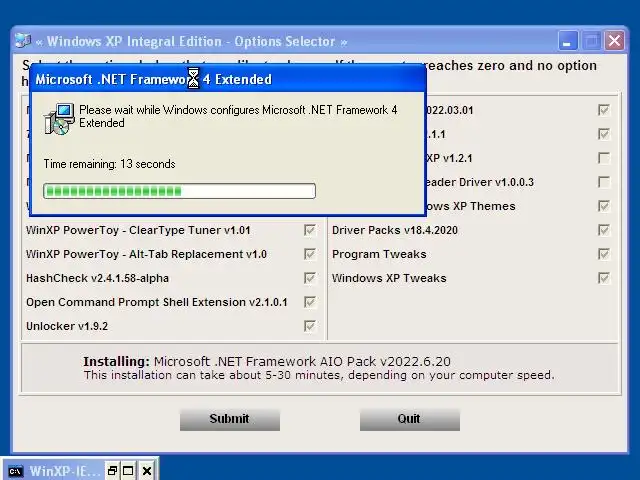Enable the XP v1.2.1 checkbox
This screenshot has height=480, width=640.
604,158
